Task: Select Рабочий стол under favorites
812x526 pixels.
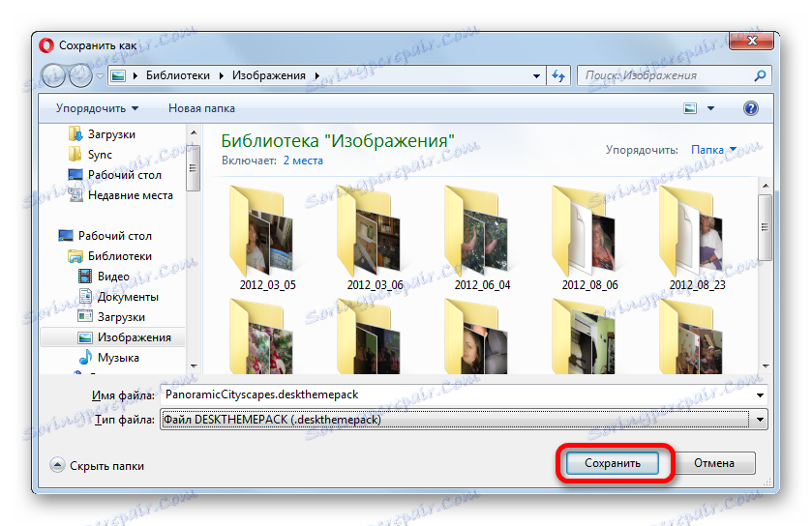Action: click(x=124, y=175)
